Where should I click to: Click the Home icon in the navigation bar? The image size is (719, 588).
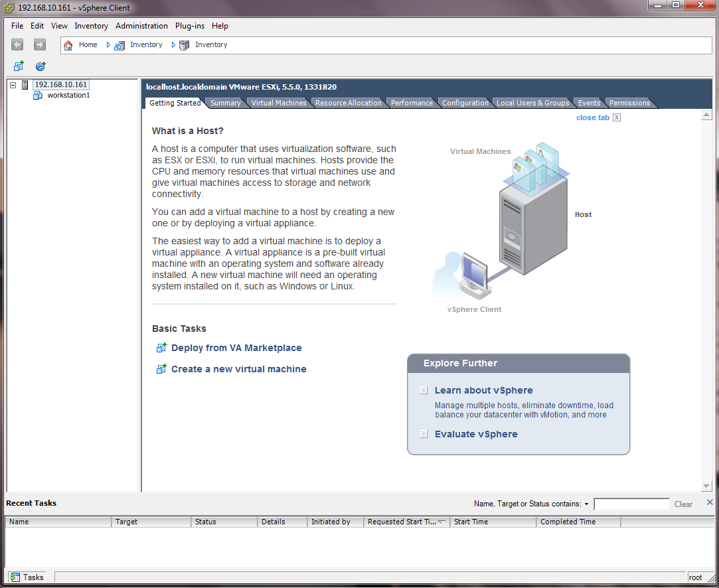tap(68, 45)
